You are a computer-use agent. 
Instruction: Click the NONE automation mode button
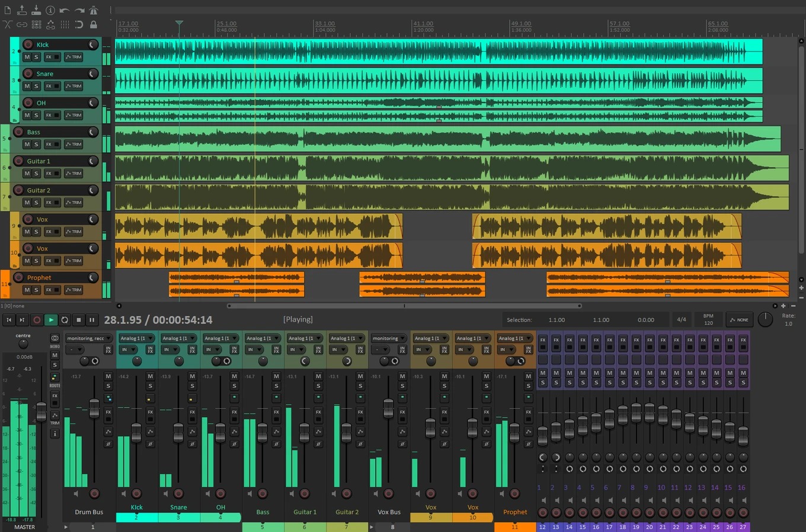tap(739, 319)
